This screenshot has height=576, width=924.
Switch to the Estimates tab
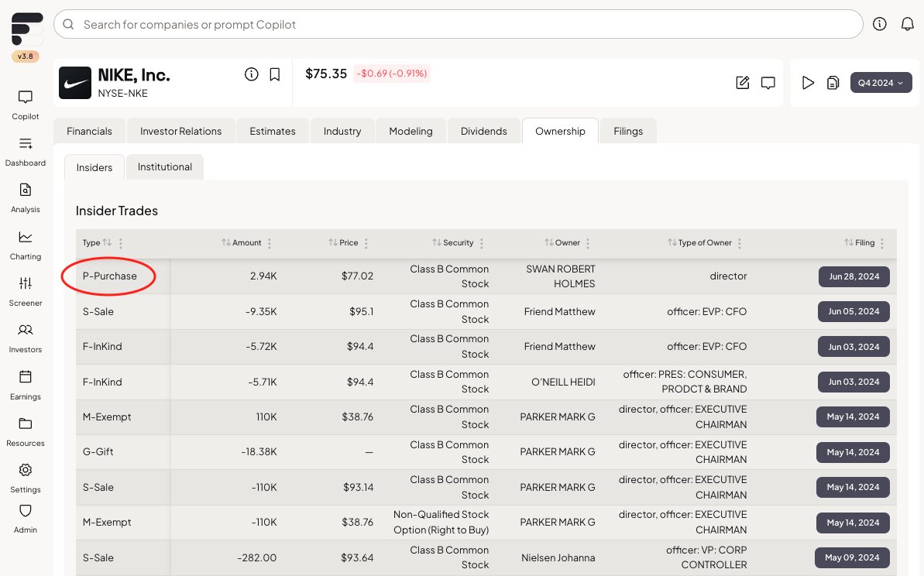click(273, 131)
